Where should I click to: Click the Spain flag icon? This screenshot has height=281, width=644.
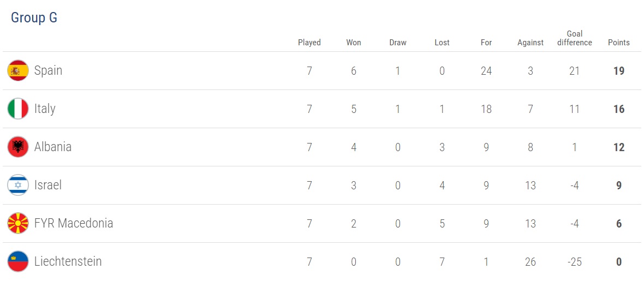point(18,70)
